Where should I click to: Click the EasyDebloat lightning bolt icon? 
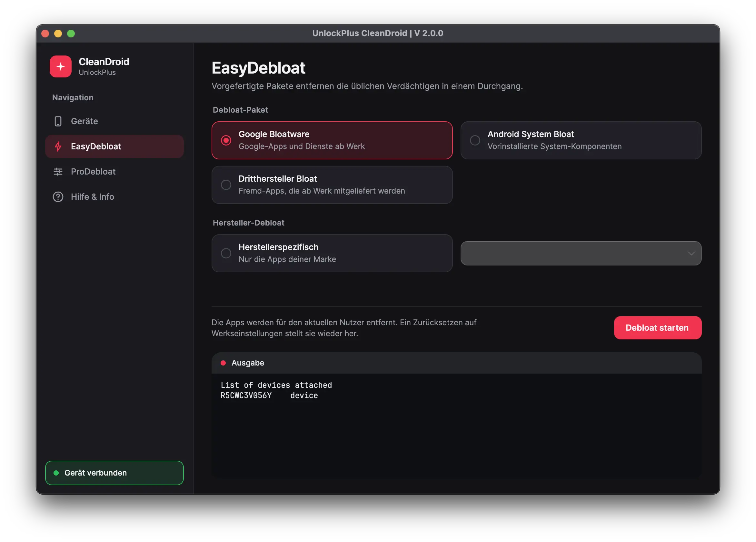click(x=58, y=146)
